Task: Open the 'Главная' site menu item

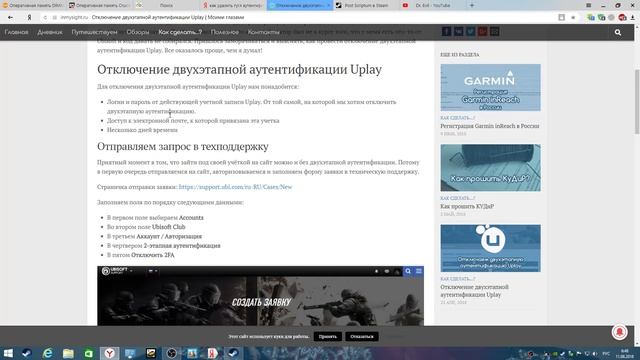Action: 17,32
